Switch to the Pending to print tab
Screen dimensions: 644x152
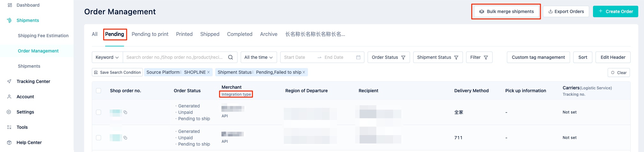(150, 34)
